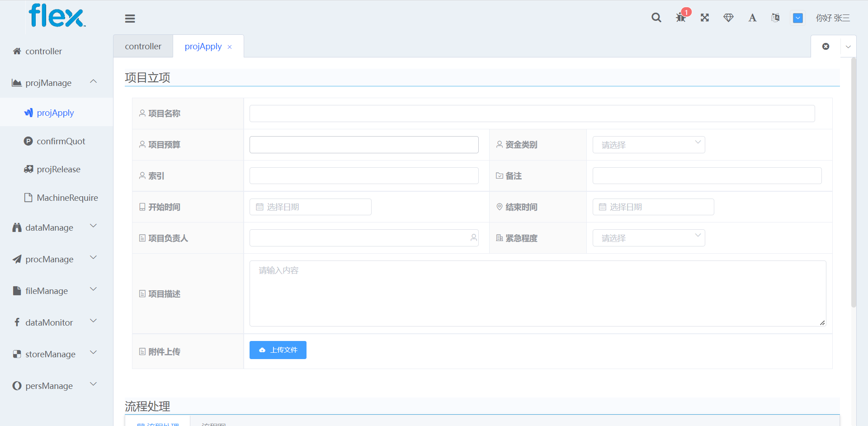The width and height of the screenshot is (868, 426).
Task: Switch to the controller tab
Action: pos(143,46)
